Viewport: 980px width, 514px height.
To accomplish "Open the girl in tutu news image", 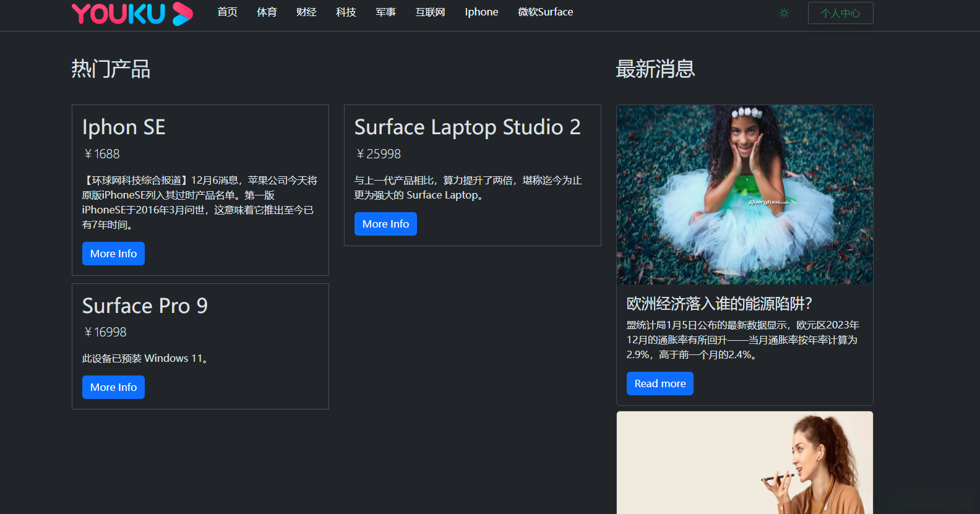I will (x=744, y=195).
